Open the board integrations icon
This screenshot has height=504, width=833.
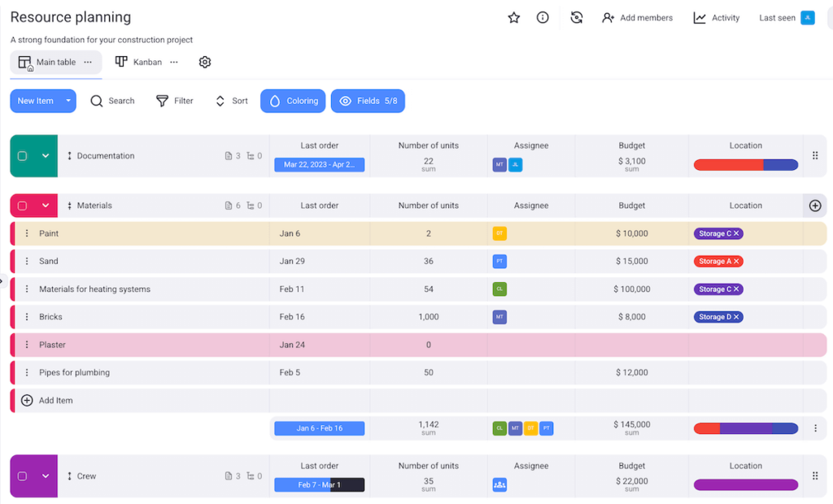point(576,17)
